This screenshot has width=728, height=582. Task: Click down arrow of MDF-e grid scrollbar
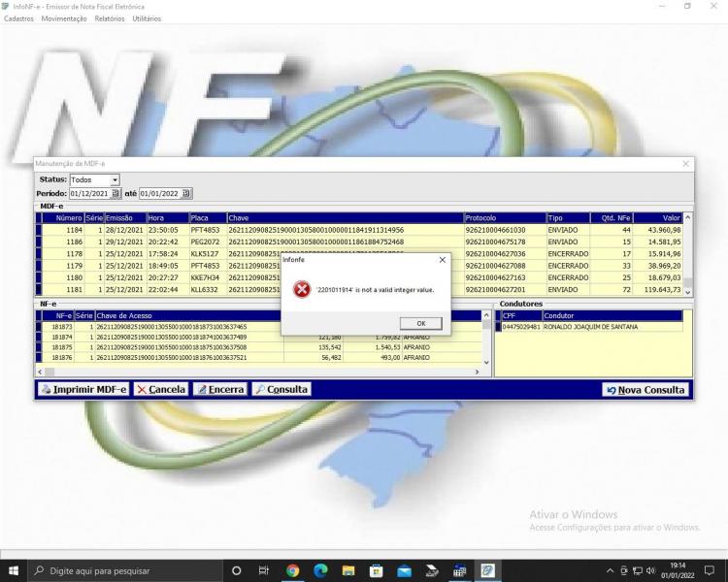pyautogui.click(x=688, y=292)
